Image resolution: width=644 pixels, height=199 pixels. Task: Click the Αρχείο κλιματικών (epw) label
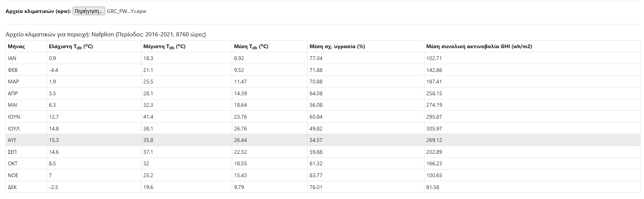click(38, 11)
